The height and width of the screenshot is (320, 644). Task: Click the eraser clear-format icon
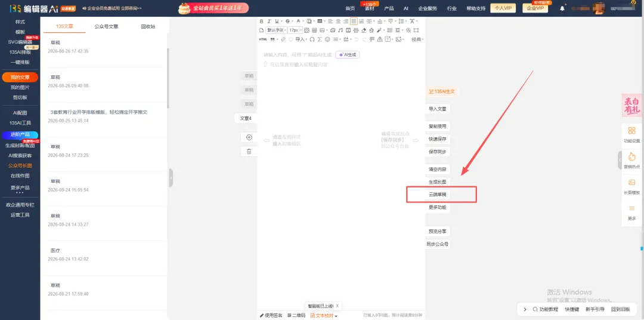[364, 30]
